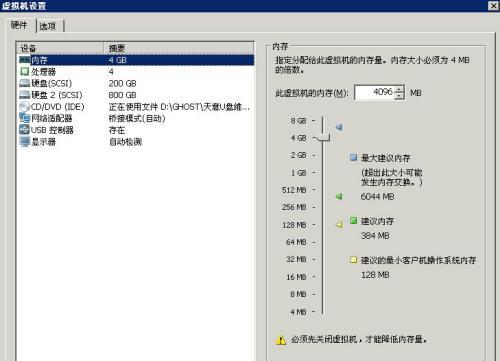Click the '128 MB' minimum memory value text

pyautogui.click(x=375, y=275)
